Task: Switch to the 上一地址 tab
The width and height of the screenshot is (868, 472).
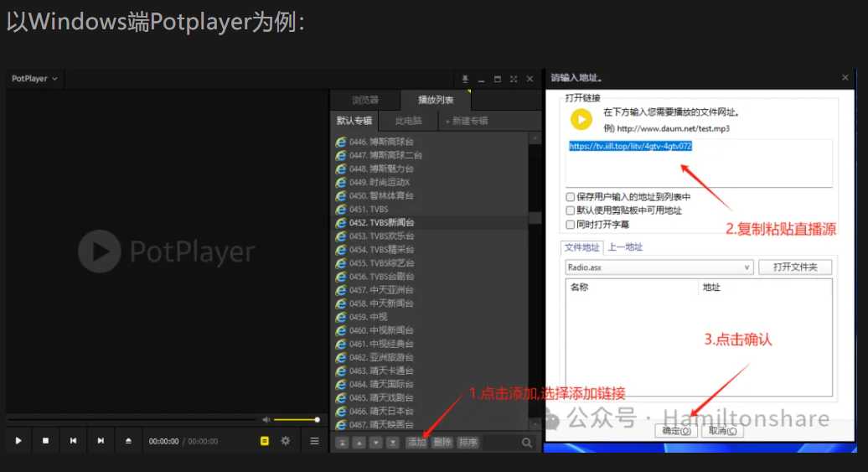Action: (625, 247)
